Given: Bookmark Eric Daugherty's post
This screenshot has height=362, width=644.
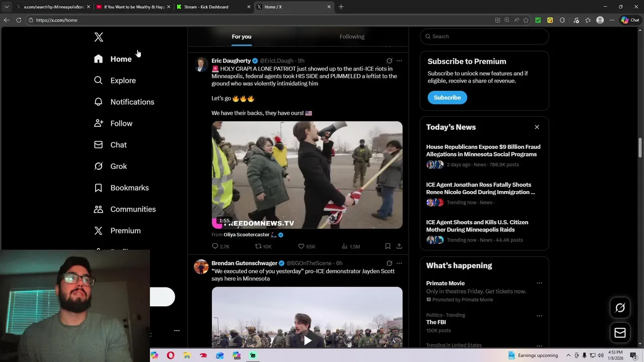Looking at the screenshot, I should tap(387, 246).
